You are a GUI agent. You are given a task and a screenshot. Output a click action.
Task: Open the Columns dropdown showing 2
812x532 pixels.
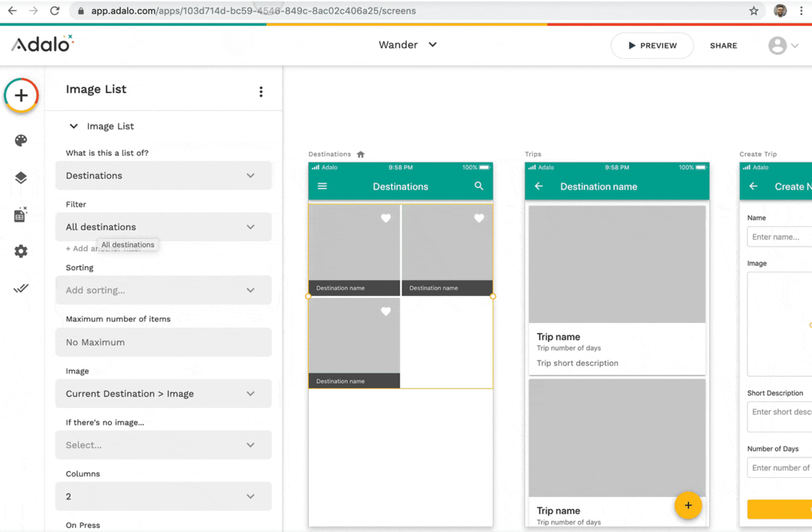click(163, 496)
